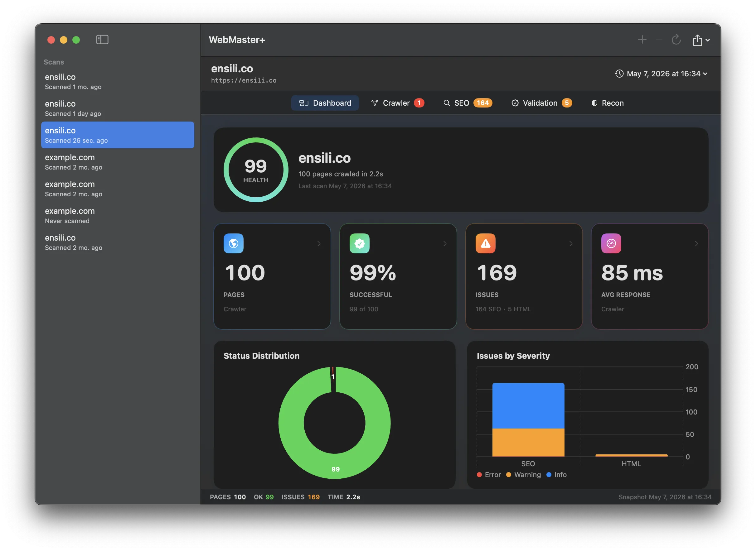Viewport: 756px width, 551px height.
Task: Expand the Pages card chevron
Action: pos(319,244)
